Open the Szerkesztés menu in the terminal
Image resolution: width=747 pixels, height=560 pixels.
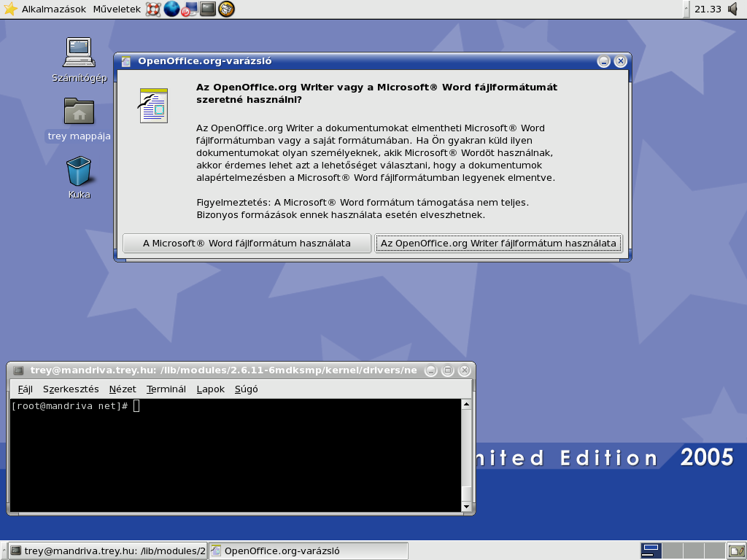pos(71,389)
